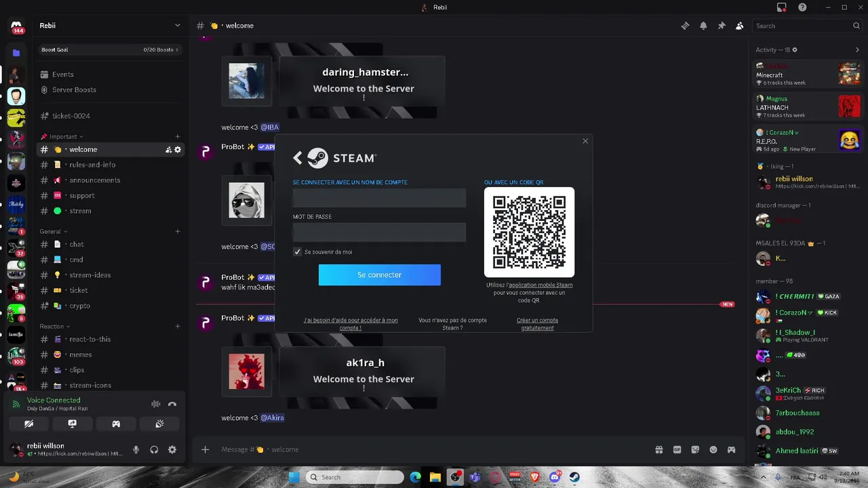868x488 pixels.
Task: Open 'application mobile Steam' link
Action: point(540,285)
